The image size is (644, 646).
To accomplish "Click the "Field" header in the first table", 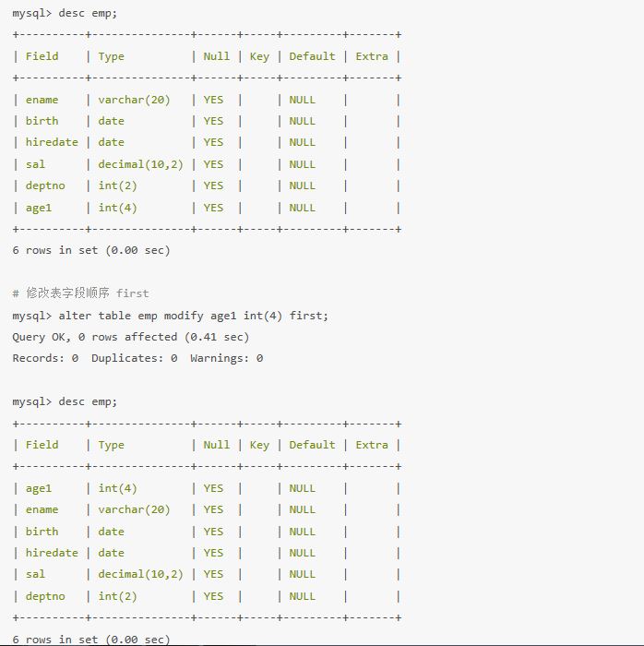I will pyautogui.click(x=42, y=56).
